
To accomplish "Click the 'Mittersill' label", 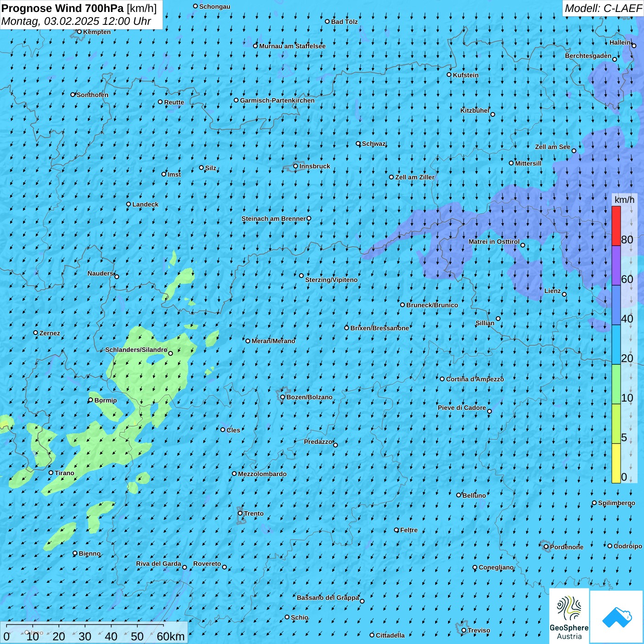I will (528, 163).
